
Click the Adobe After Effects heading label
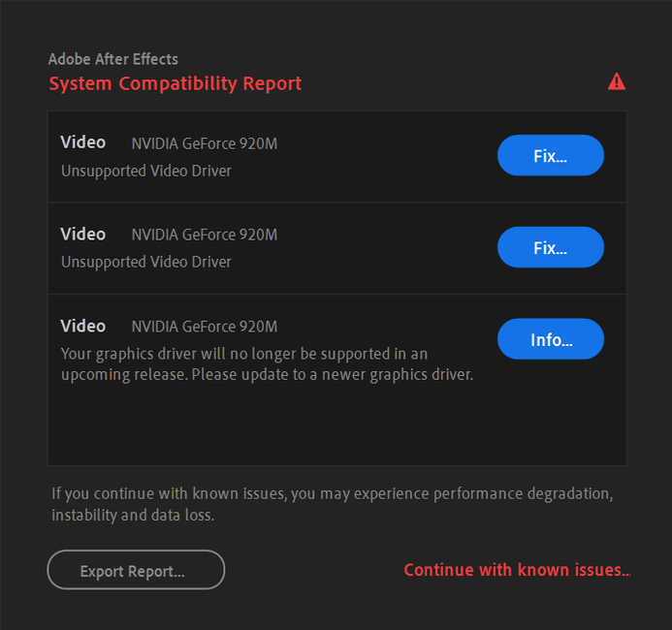click(113, 59)
